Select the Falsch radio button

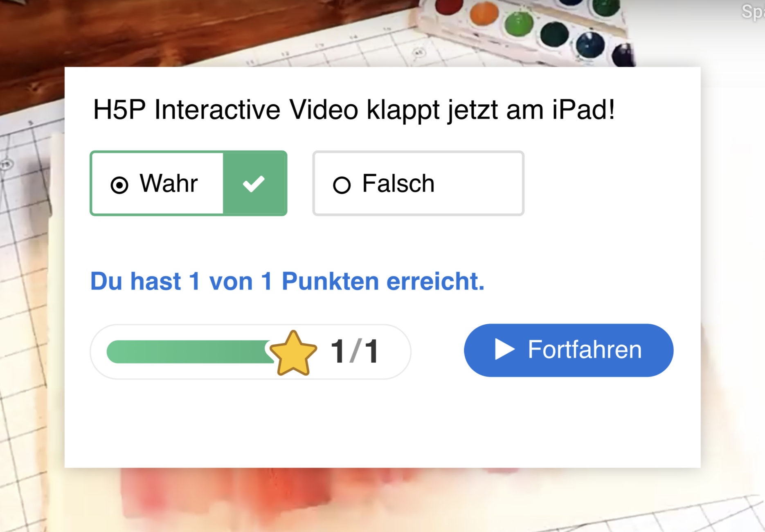[342, 185]
